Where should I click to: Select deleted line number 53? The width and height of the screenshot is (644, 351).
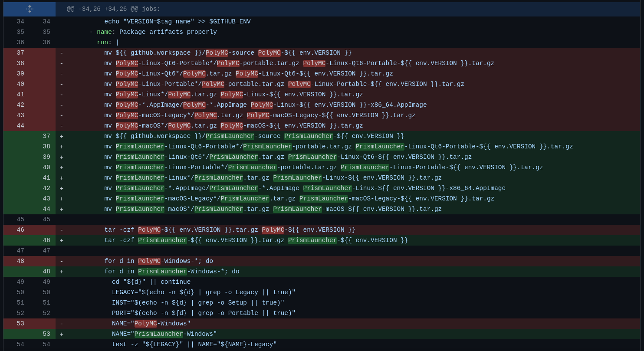click(20, 324)
